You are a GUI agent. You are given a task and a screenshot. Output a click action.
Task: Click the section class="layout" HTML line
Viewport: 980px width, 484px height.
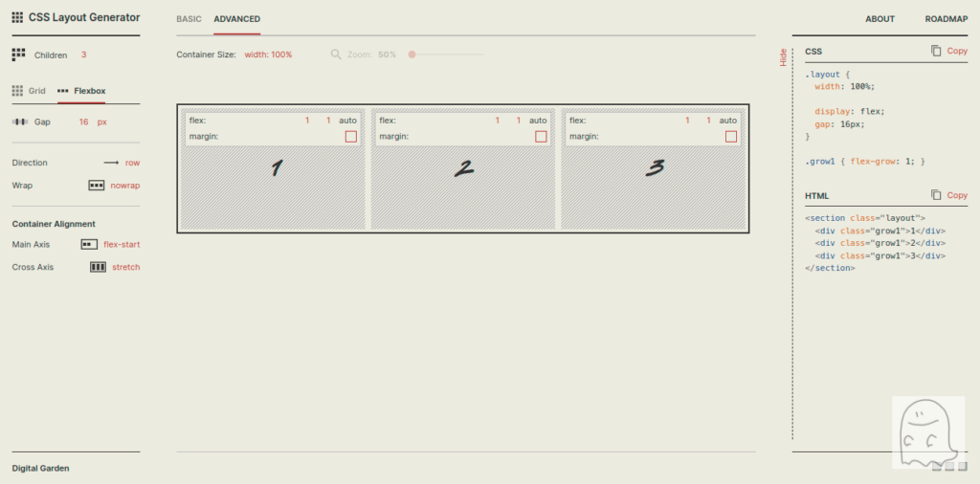pyautogui.click(x=865, y=218)
